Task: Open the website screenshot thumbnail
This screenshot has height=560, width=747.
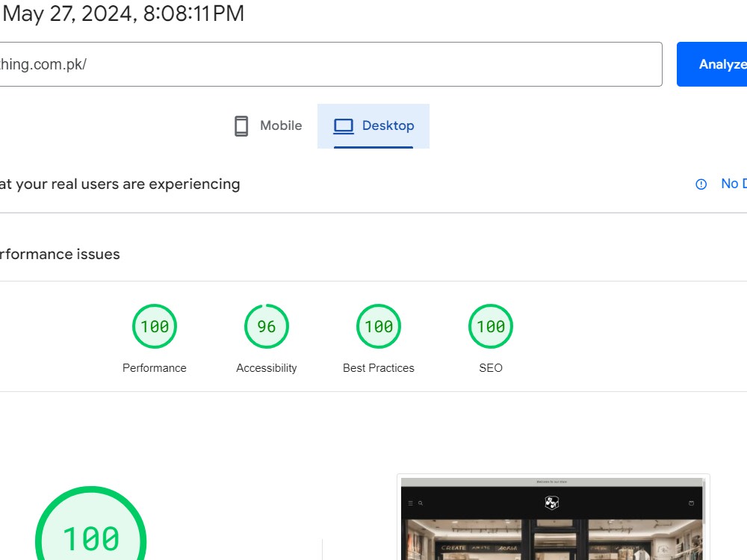Action: 553,517
